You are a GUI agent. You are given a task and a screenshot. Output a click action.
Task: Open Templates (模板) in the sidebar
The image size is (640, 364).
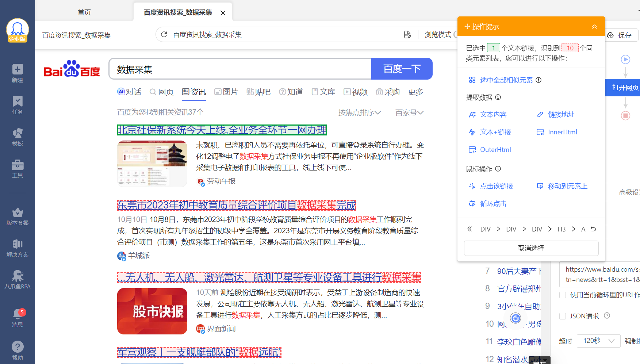[x=18, y=137]
